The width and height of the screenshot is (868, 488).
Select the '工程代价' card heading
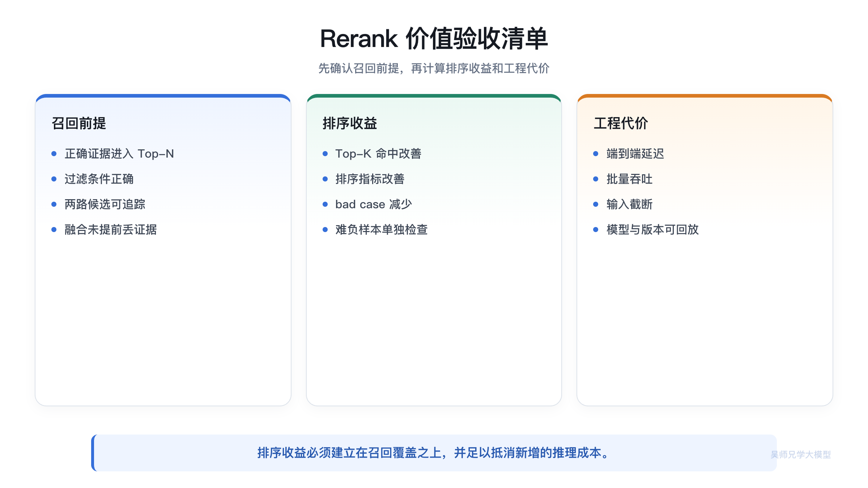(621, 123)
